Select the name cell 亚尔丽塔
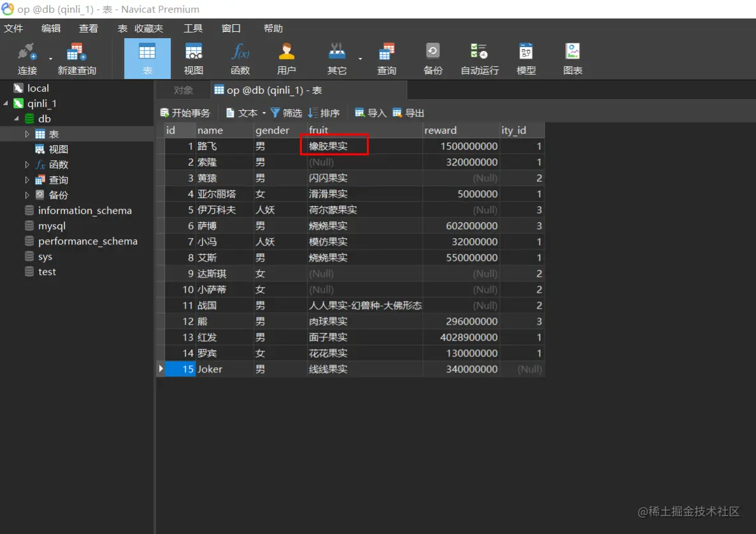The image size is (756, 534). pyautogui.click(x=224, y=193)
